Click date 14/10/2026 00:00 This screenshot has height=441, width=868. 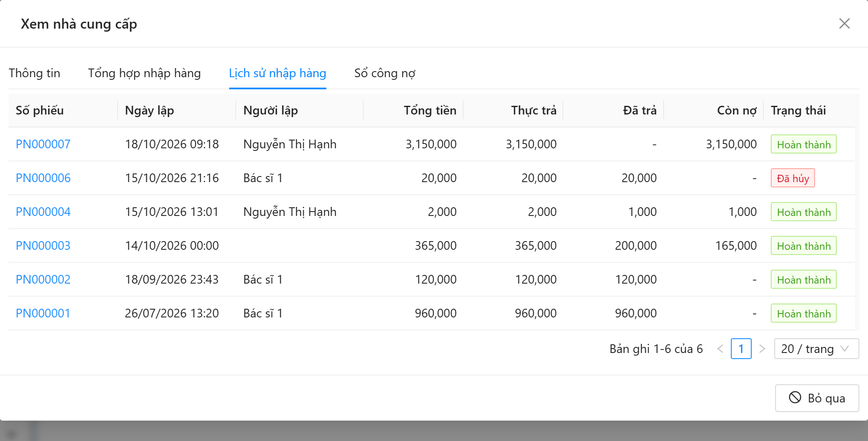click(172, 245)
